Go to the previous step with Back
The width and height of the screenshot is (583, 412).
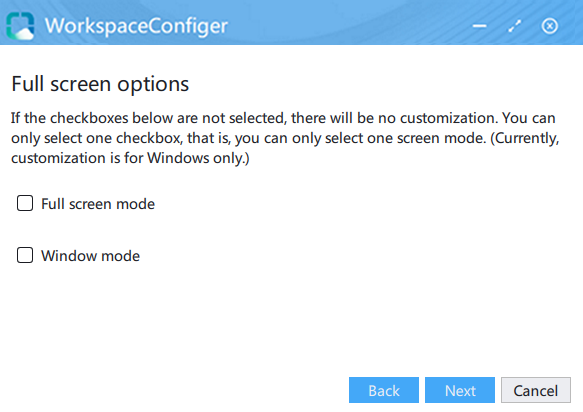pyautogui.click(x=384, y=390)
